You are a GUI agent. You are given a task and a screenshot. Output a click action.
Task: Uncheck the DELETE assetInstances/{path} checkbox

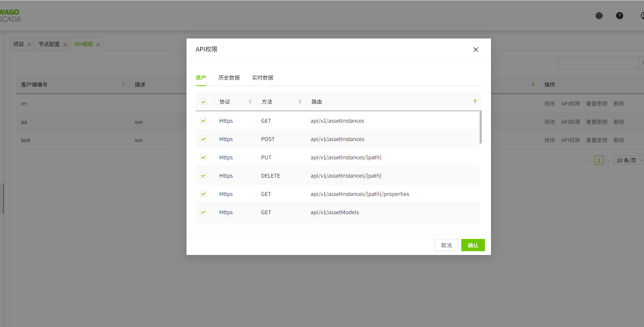click(203, 176)
